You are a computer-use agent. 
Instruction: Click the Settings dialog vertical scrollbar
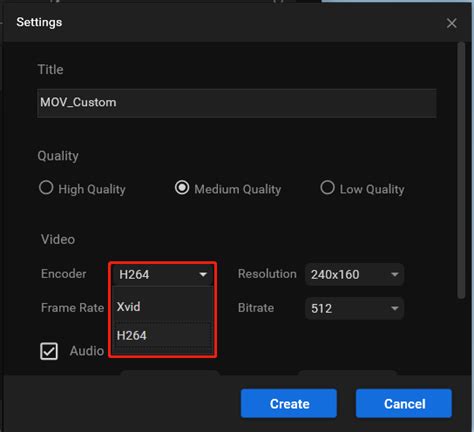click(x=461, y=170)
